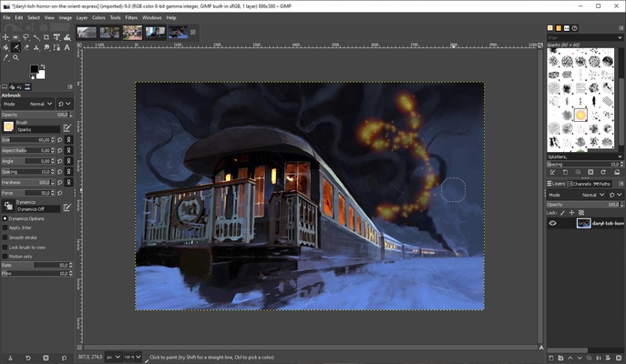626x364 pixels.
Task: Open the status bar px unit dropdown
Action: click(113, 358)
